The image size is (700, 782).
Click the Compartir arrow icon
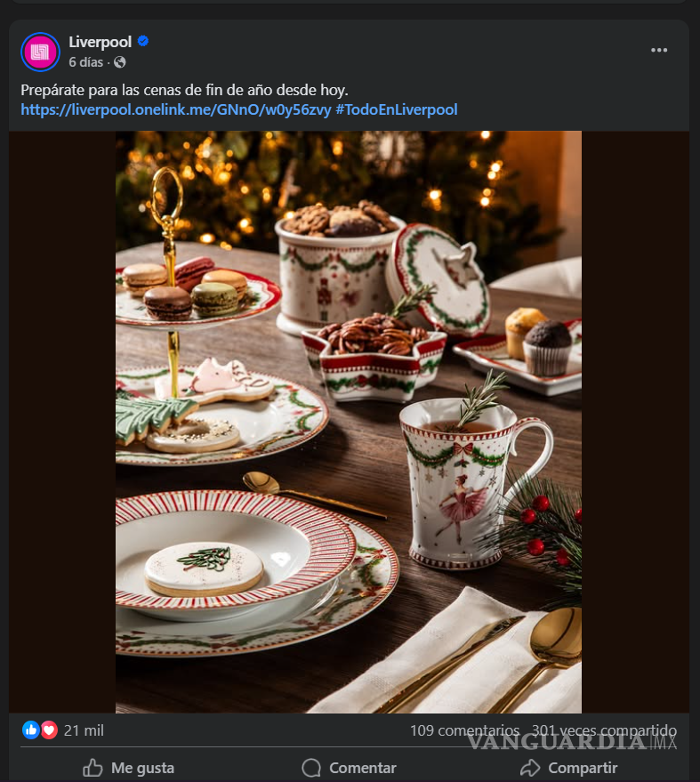pos(530,768)
